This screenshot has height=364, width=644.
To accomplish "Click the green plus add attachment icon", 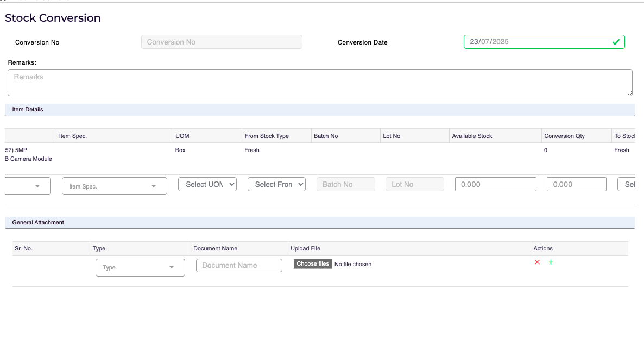I will [551, 262].
